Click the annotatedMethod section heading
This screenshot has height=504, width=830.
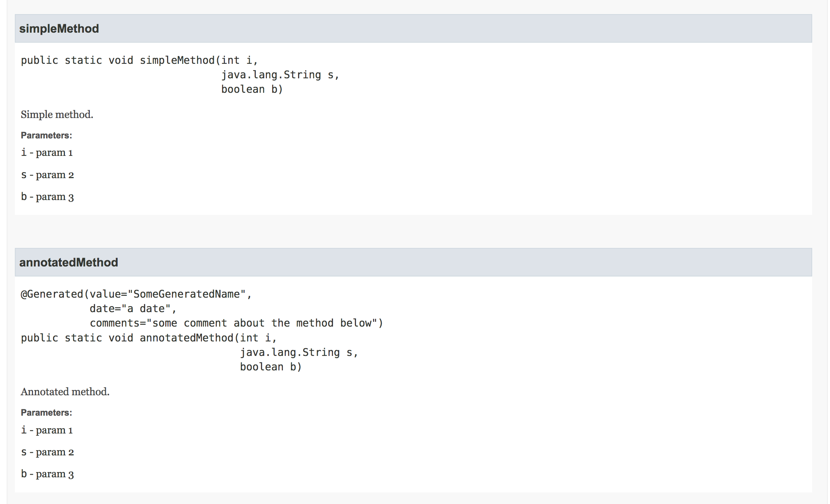click(69, 262)
